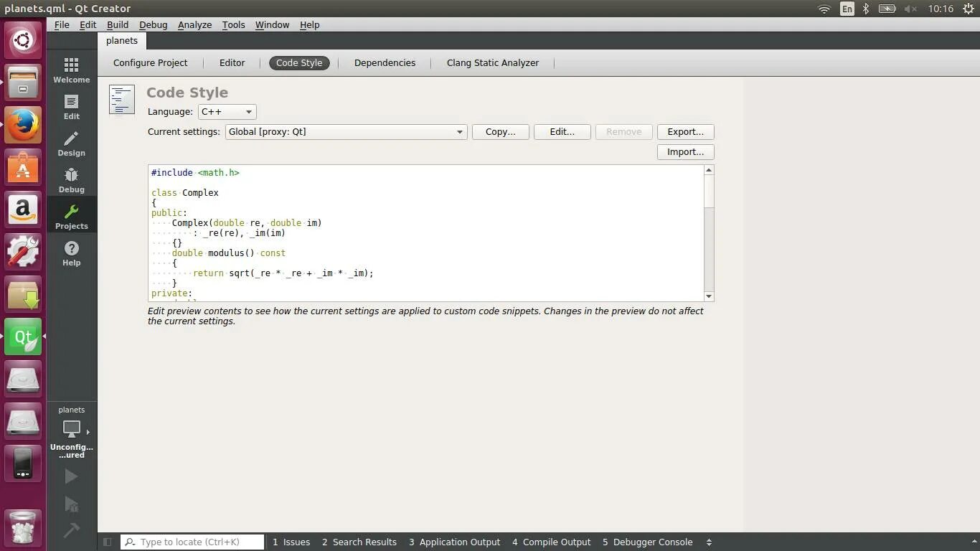Open the Bluetooth indicator menu

pos(866,9)
